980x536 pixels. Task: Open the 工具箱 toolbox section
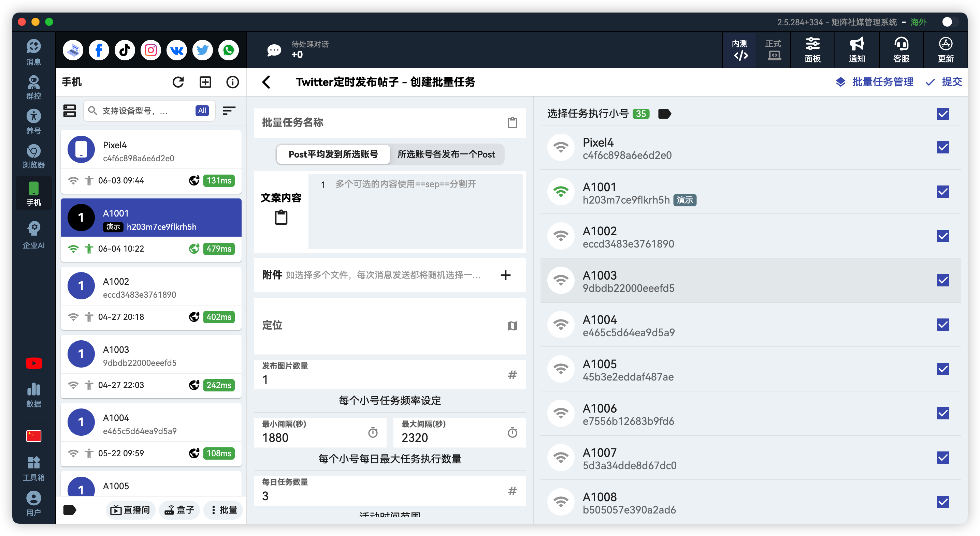33,469
